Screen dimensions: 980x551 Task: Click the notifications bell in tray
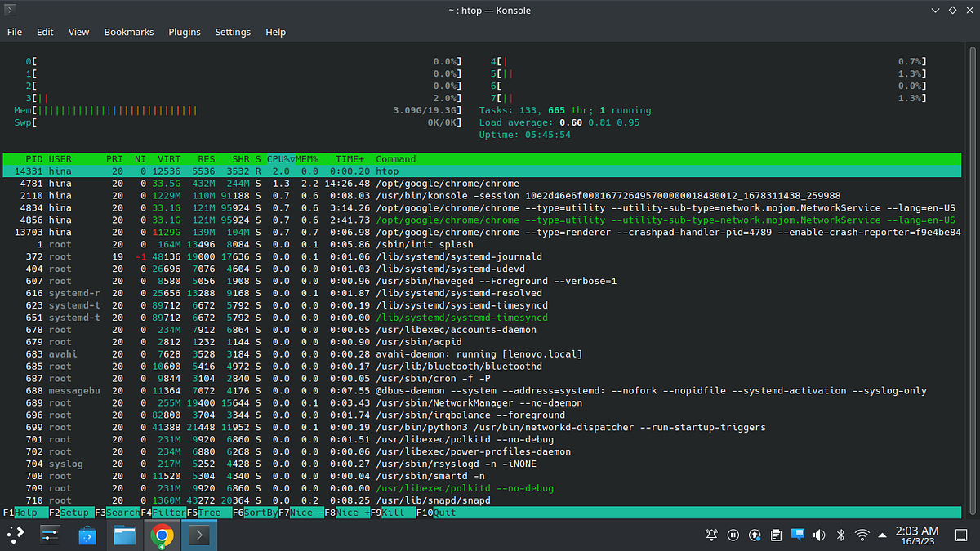[x=710, y=535]
